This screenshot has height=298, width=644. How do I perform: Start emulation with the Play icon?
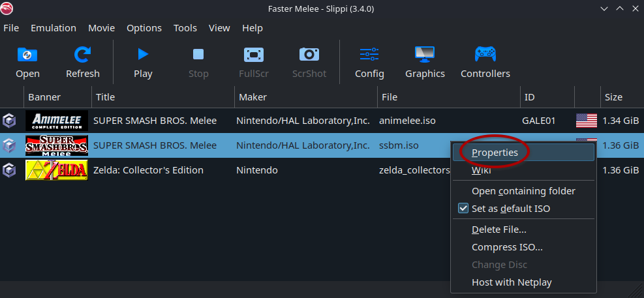click(x=143, y=54)
